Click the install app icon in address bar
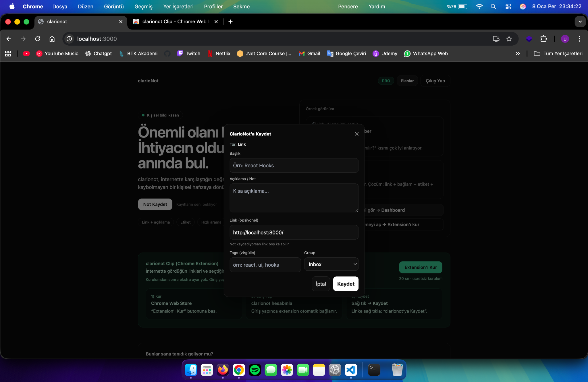 click(x=496, y=39)
